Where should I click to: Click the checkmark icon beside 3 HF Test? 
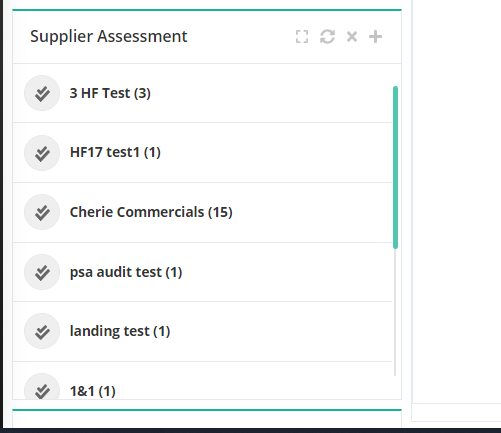(x=42, y=93)
